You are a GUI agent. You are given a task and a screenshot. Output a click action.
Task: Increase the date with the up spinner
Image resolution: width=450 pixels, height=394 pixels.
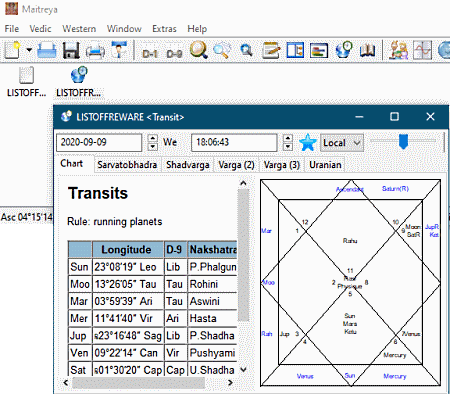pyautogui.click(x=153, y=138)
